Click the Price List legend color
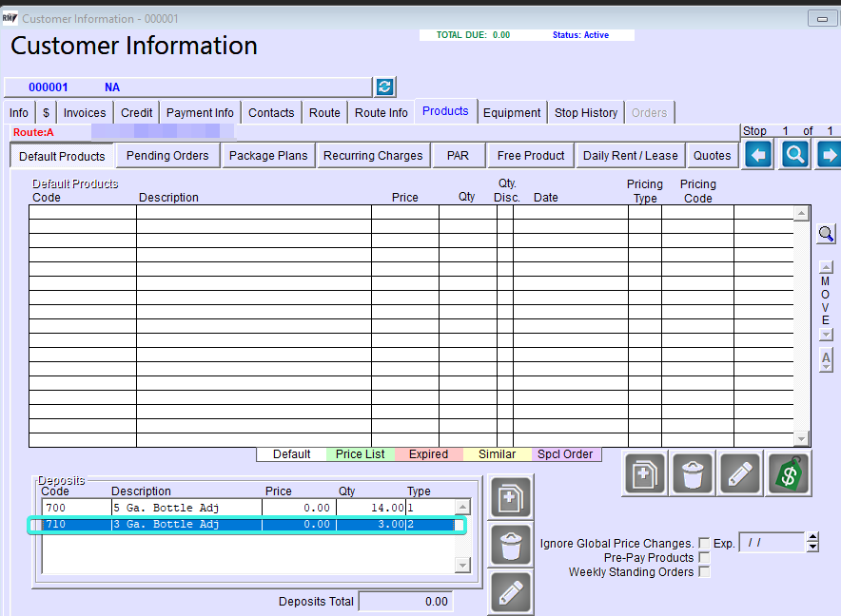The height and width of the screenshot is (616, 841). pos(360,454)
